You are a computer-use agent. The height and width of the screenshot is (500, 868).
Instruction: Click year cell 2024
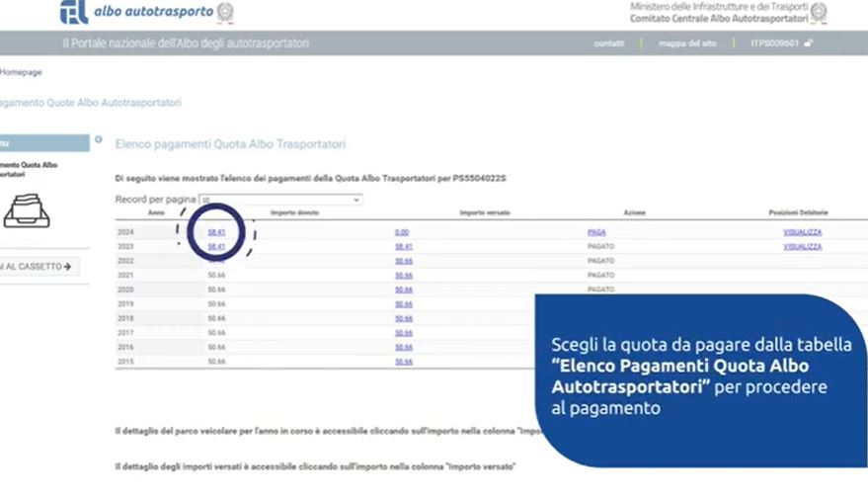(x=125, y=232)
